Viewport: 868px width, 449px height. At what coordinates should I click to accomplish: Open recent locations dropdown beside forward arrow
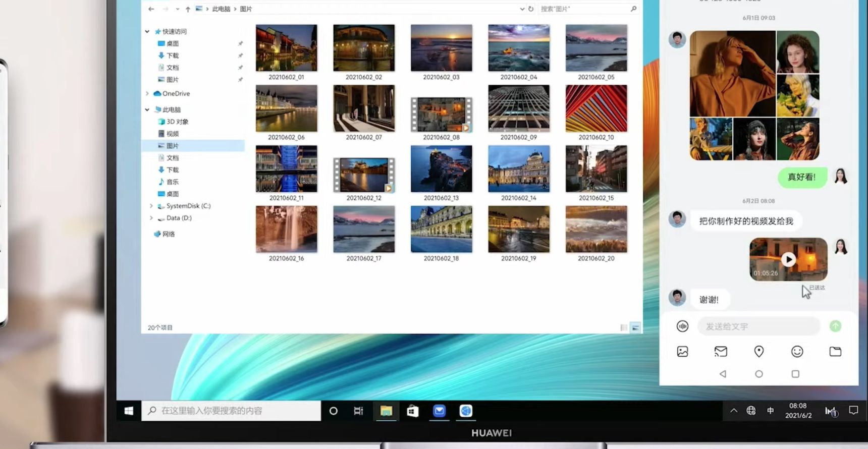[x=177, y=9]
